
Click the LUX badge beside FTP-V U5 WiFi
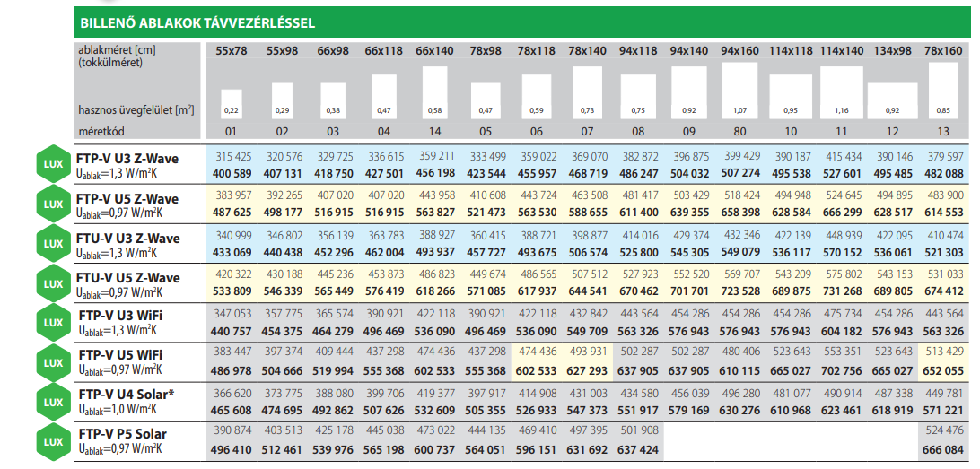(54, 363)
